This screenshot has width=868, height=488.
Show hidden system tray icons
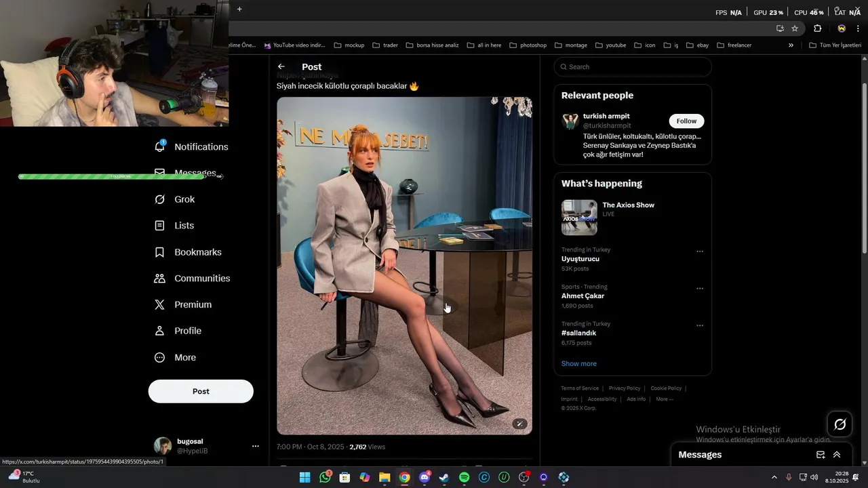[774, 477]
